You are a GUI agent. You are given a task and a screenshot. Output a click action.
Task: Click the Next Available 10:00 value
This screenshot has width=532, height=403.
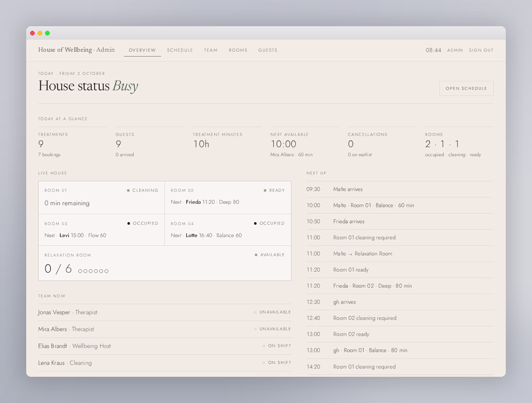[283, 144]
